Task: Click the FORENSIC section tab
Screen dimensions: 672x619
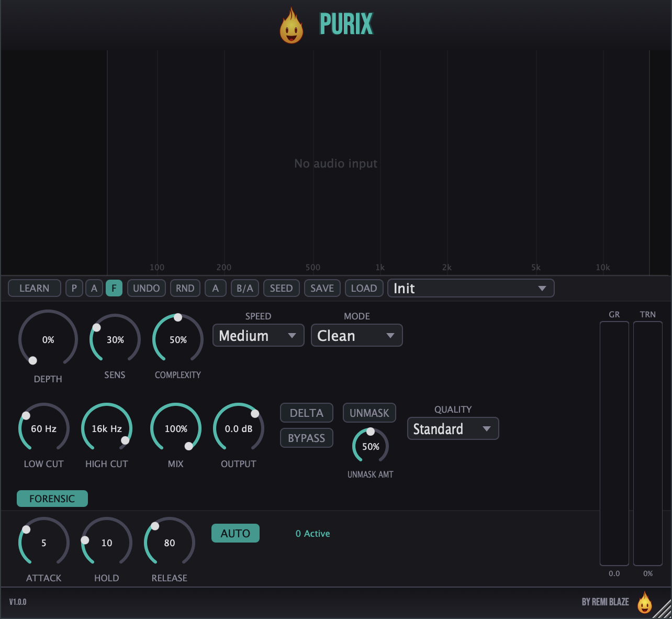Action: click(52, 499)
